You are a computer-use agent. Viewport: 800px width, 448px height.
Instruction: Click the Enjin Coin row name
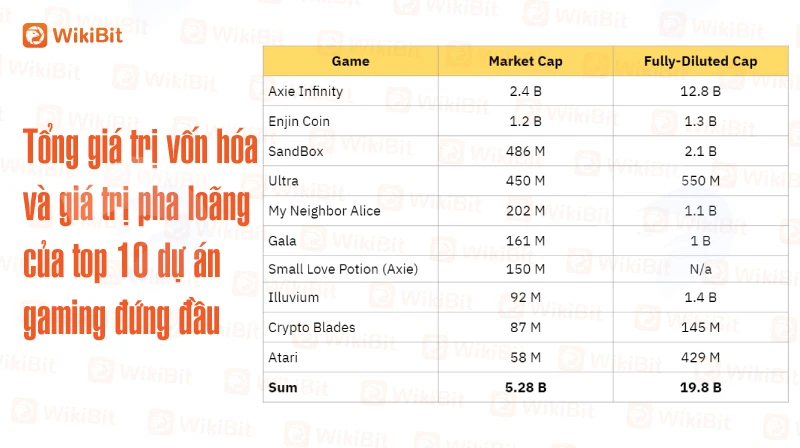pyautogui.click(x=299, y=121)
